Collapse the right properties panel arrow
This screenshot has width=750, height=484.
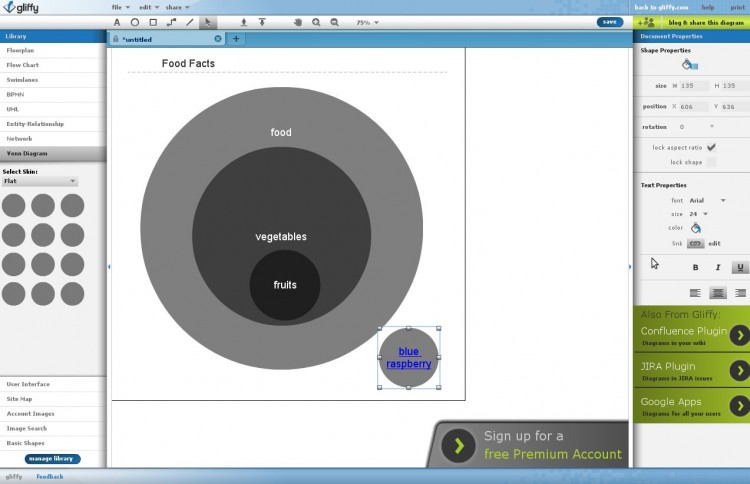click(x=630, y=266)
